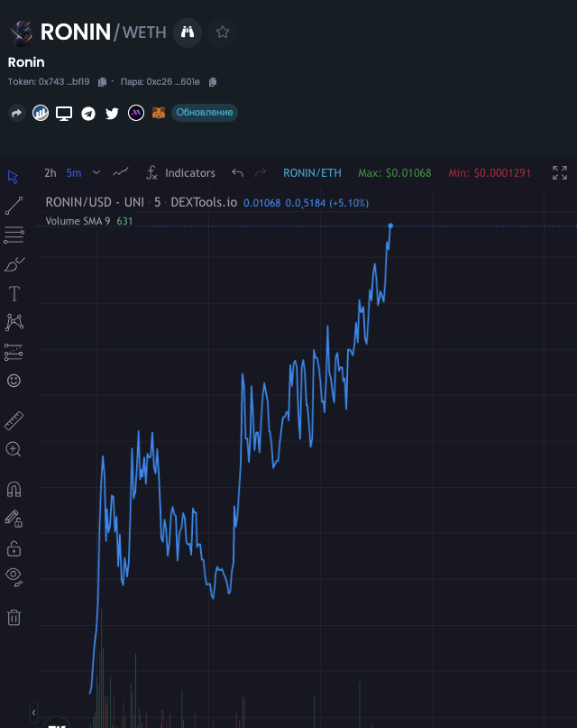The width and height of the screenshot is (577, 728).
Task: Select the trend line drawing tool
Action: [14, 206]
